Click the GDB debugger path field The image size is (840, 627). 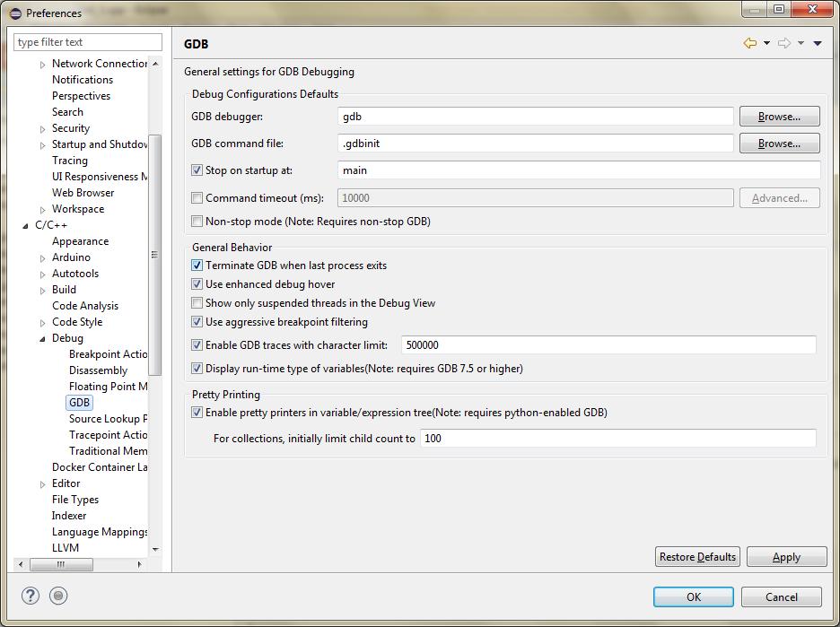pyautogui.click(x=536, y=117)
